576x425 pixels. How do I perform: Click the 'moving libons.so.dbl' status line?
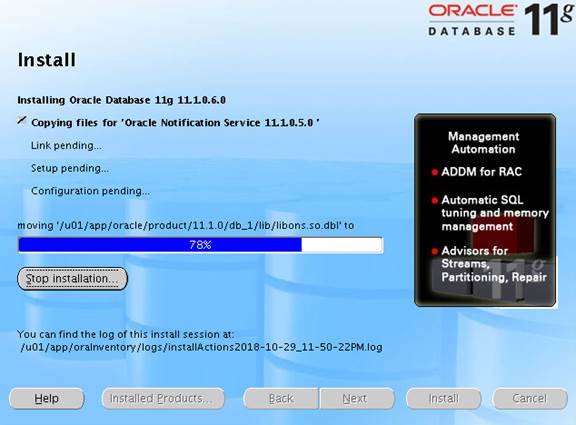[x=186, y=225]
